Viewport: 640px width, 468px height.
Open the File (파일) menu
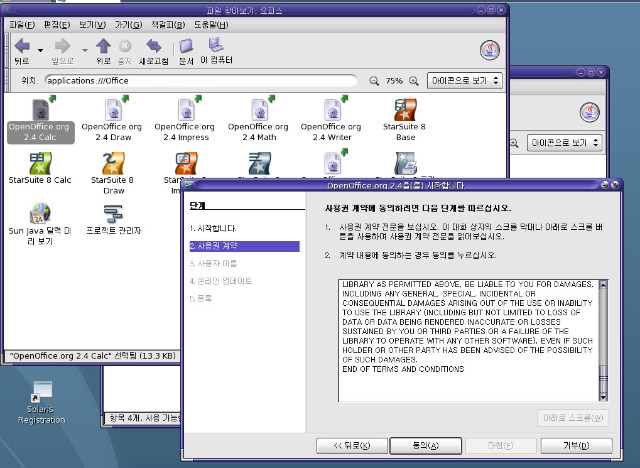click(22, 25)
